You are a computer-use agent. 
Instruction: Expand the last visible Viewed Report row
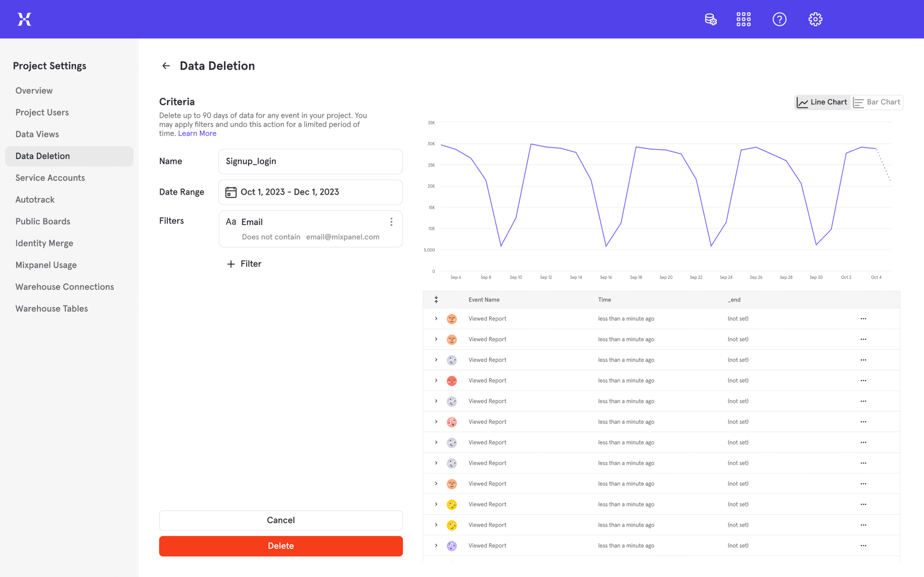pyautogui.click(x=436, y=545)
